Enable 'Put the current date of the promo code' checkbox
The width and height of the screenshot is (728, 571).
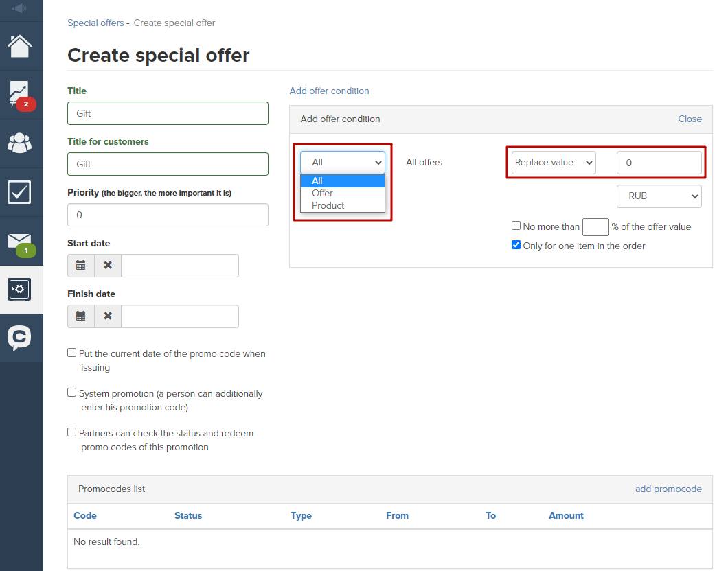72,353
